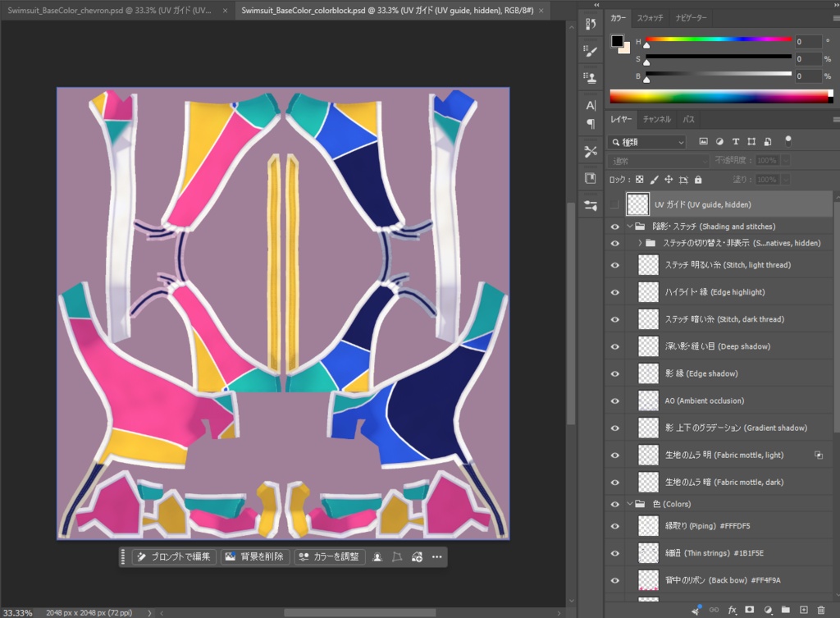The height and width of the screenshot is (618, 840).
Task: Switch to the チャンネル tab
Action: [657, 120]
